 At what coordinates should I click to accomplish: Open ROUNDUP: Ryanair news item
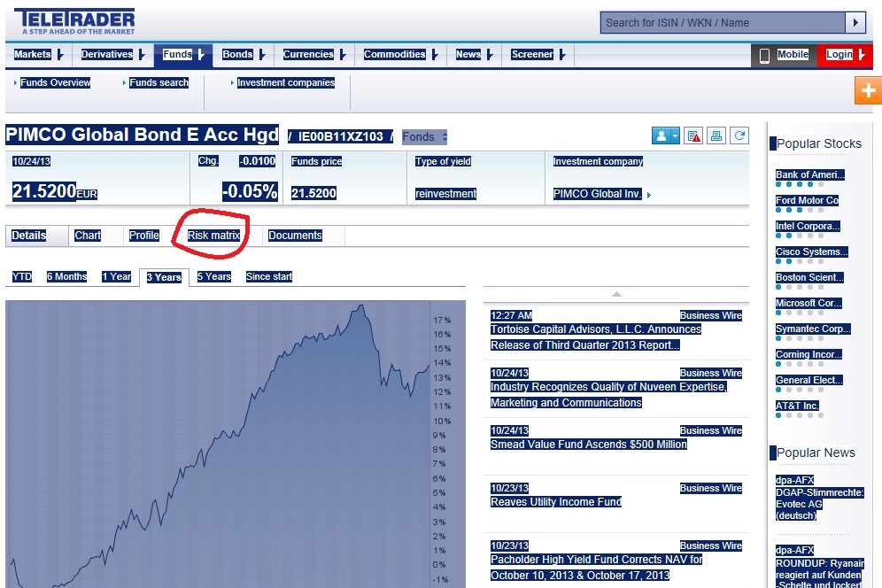pyautogui.click(x=819, y=573)
